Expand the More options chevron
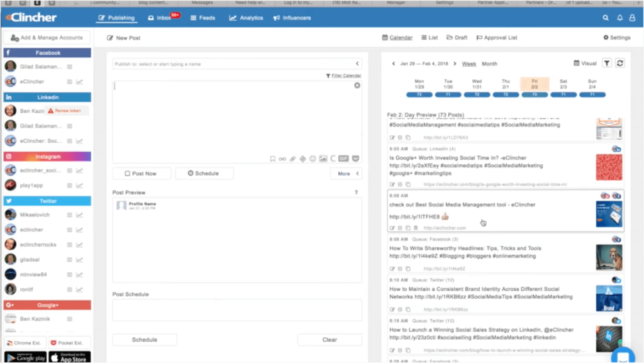The width and height of the screenshot is (644, 363). pyautogui.click(x=357, y=174)
